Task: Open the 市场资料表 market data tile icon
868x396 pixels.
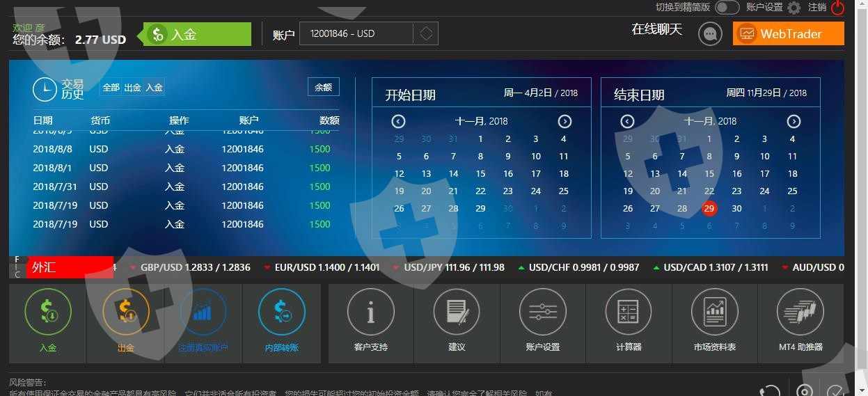Action: pos(714,312)
